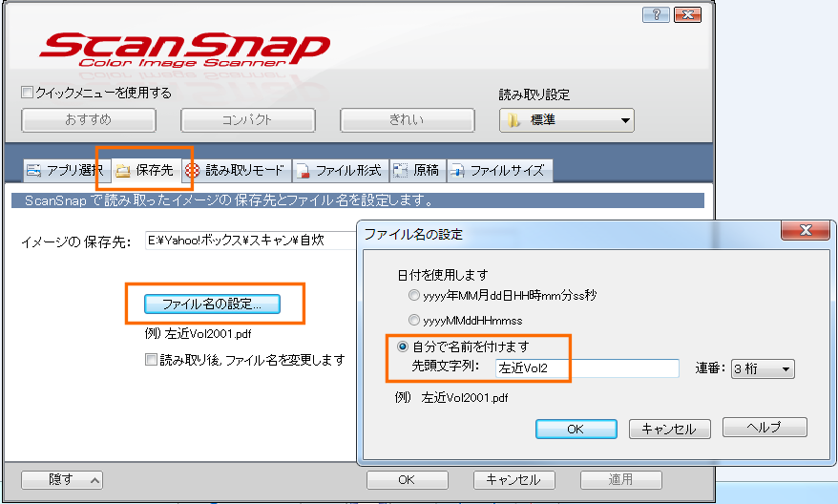
Task: Open the 読み取りモード tab
Action: point(235,171)
